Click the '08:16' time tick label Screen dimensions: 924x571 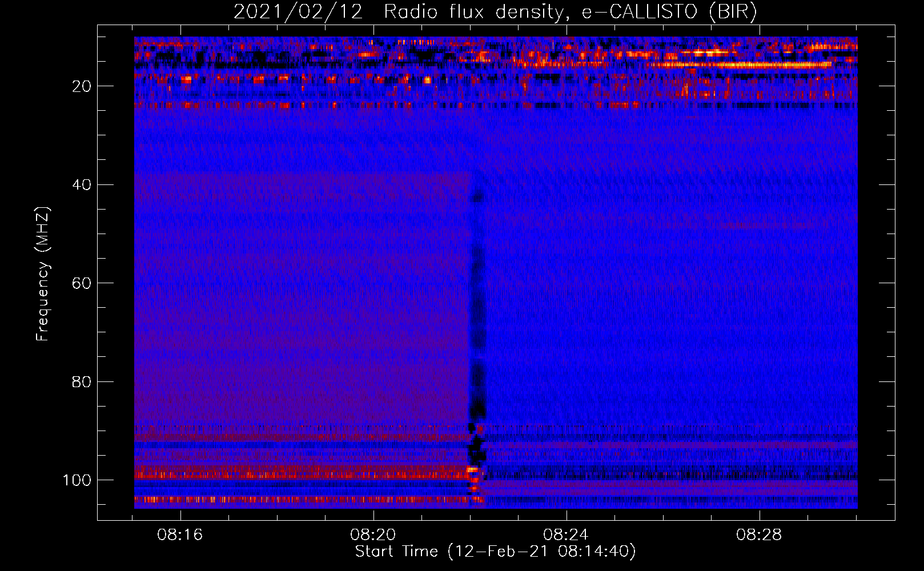180,535
